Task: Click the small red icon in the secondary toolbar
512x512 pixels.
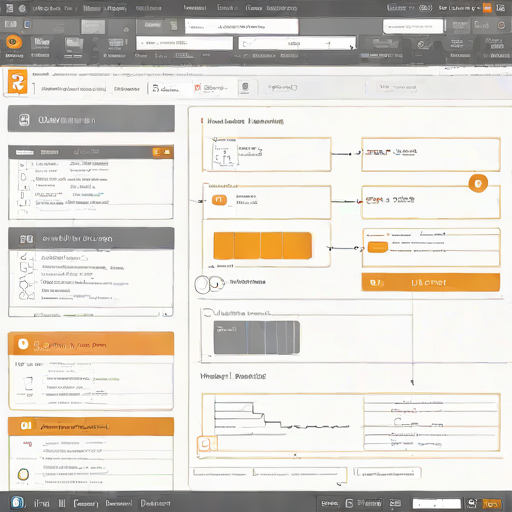Action: [x=198, y=88]
